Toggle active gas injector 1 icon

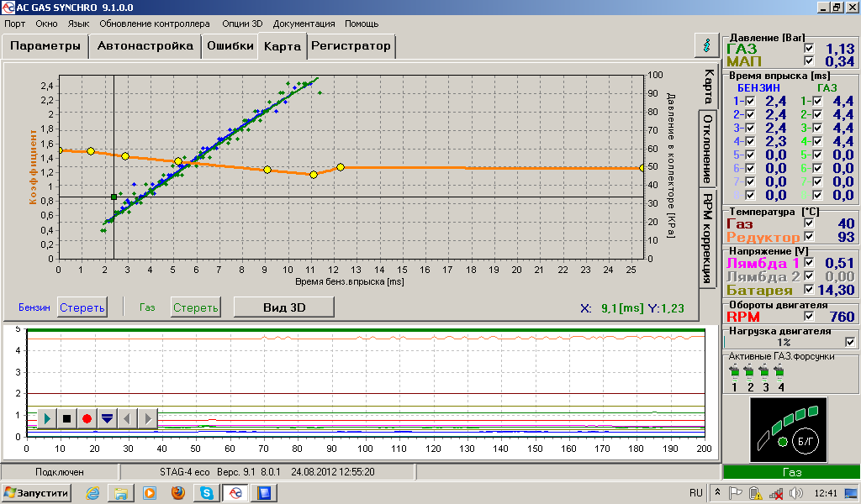(x=734, y=372)
